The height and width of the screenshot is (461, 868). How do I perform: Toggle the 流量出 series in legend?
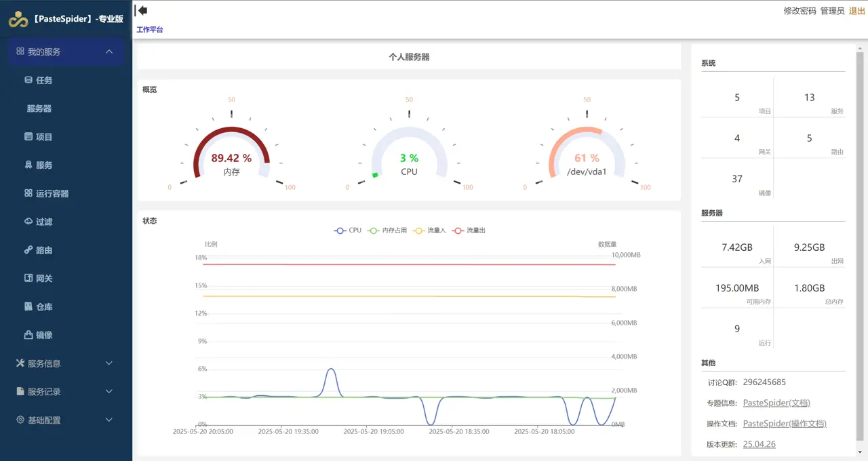[469, 230]
